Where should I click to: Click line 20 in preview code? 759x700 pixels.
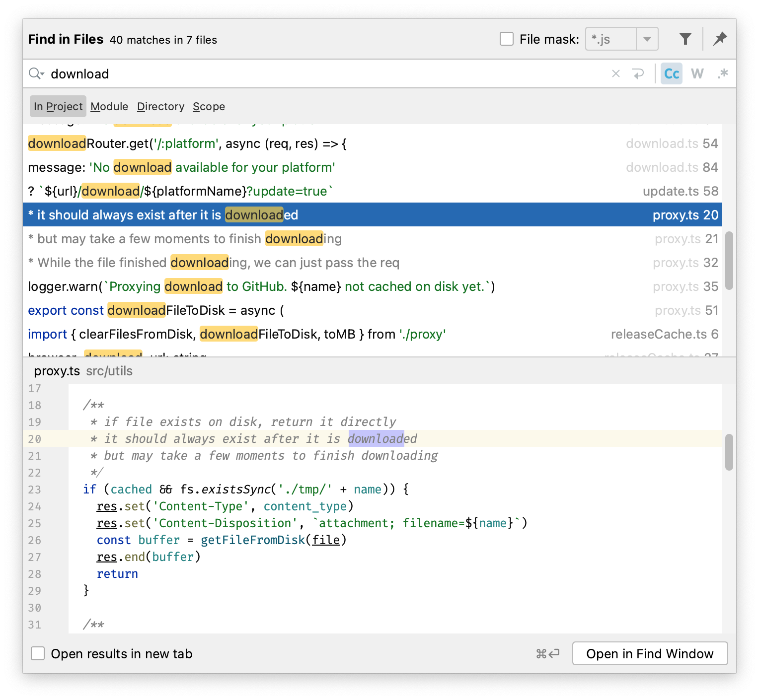click(x=395, y=438)
